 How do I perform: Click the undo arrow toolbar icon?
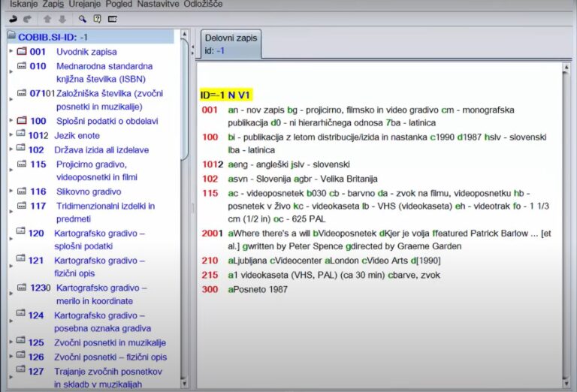pos(14,19)
